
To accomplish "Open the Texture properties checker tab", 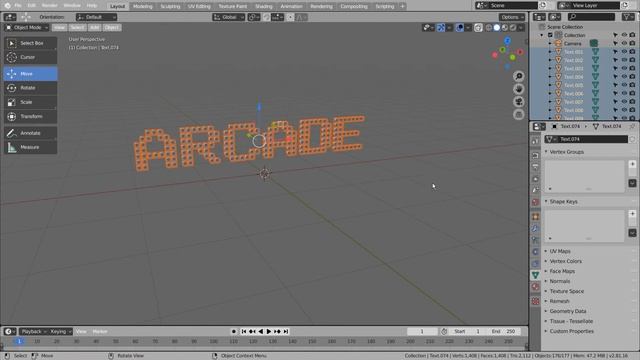I will point(536,301).
